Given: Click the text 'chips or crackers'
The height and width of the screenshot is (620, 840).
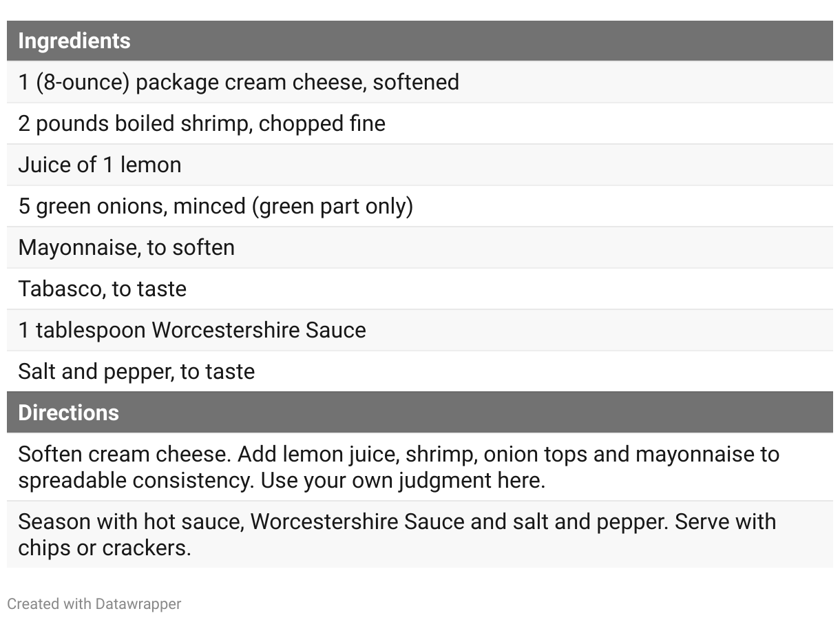Looking at the screenshot, I should [104, 548].
